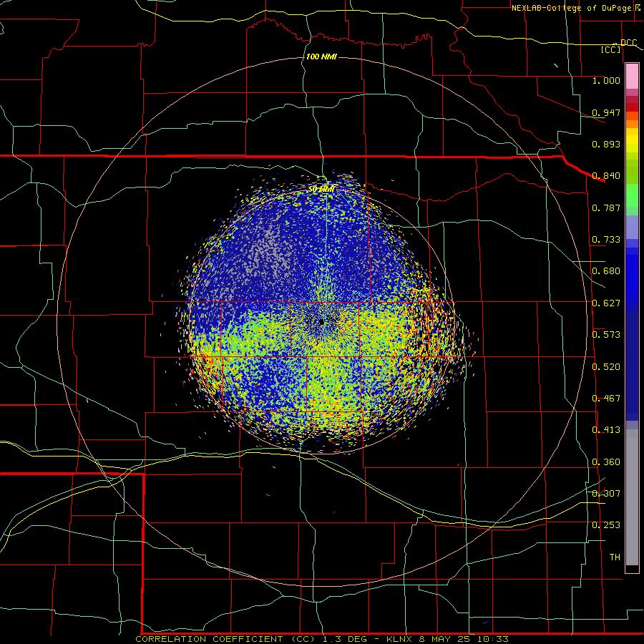The image size is (644, 644).
Task: Click the NEXLAB-College of DuPage label
Action: pyautogui.click(x=571, y=8)
